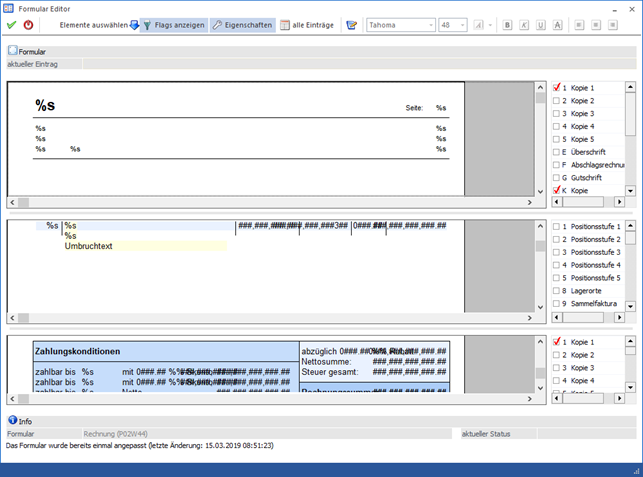643x477 pixels.
Task: Click the alle Einträge button
Action: pyautogui.click(x=306, y=25)
